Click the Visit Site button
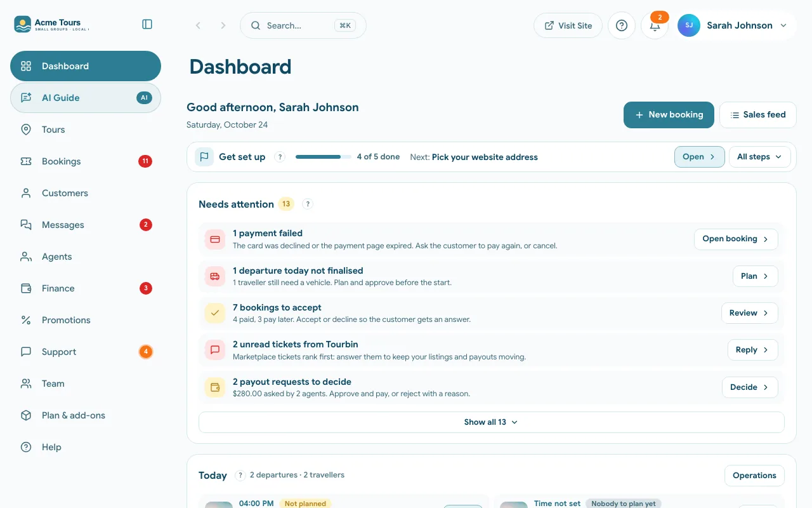Viewport: 812px width, 508px height. (568, 25)
